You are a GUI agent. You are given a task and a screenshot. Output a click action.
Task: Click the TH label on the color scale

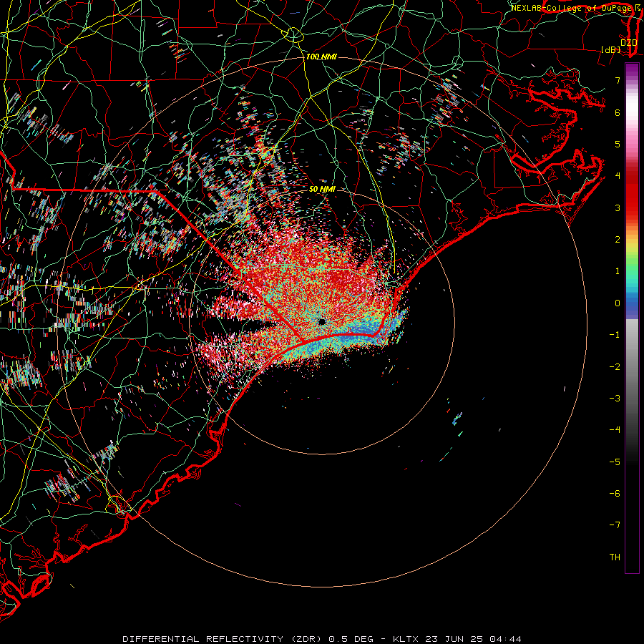pos(615,557)
